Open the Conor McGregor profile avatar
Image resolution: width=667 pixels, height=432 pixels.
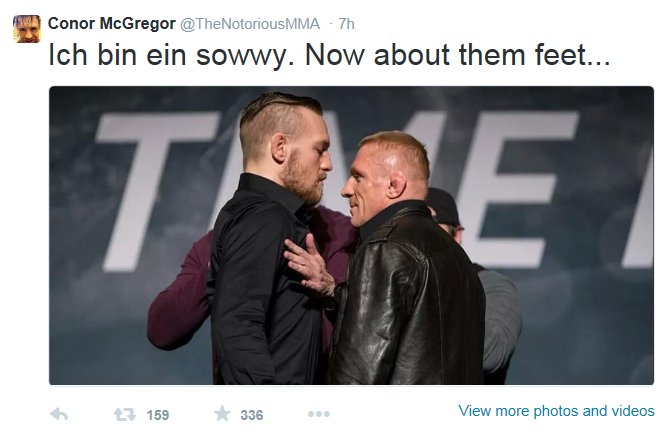(x=27, y=29)
